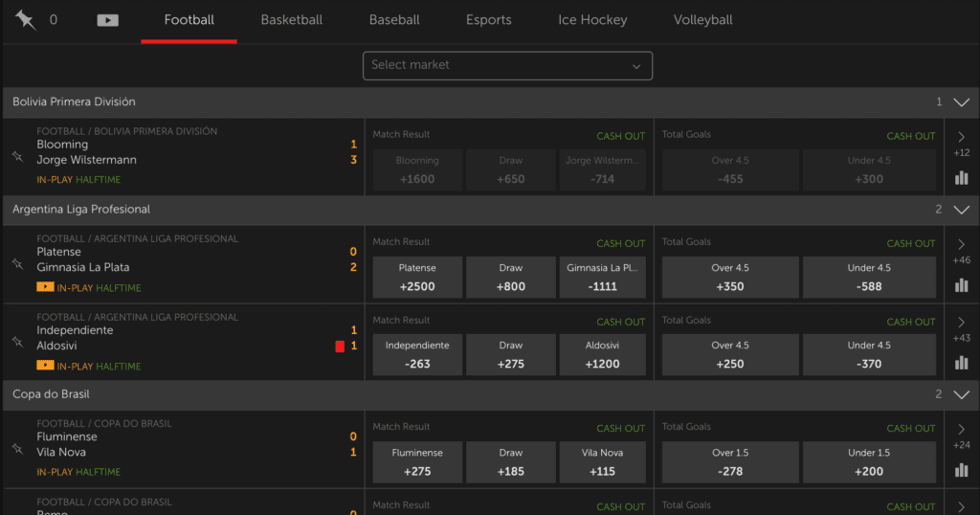Bet on Draw at +650
980x515 pixels.
(x=511, y=170)
